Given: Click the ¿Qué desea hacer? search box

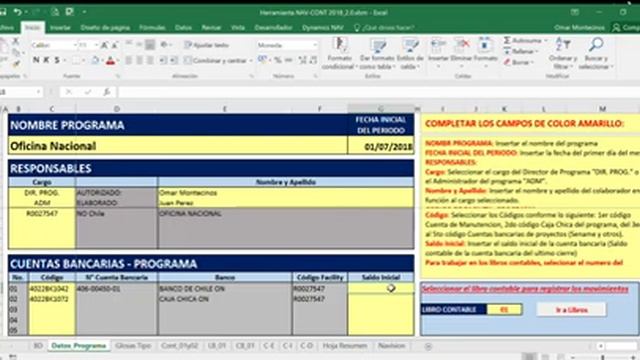Looking at the screenshot, I should (384, 27).
